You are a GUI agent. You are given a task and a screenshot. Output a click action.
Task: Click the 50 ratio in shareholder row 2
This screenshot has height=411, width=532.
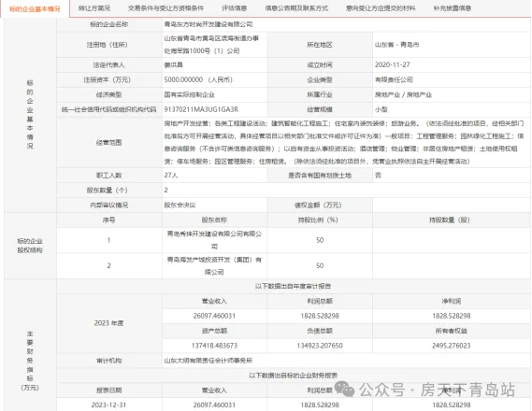pyautogui.click(x=320, y=265)
